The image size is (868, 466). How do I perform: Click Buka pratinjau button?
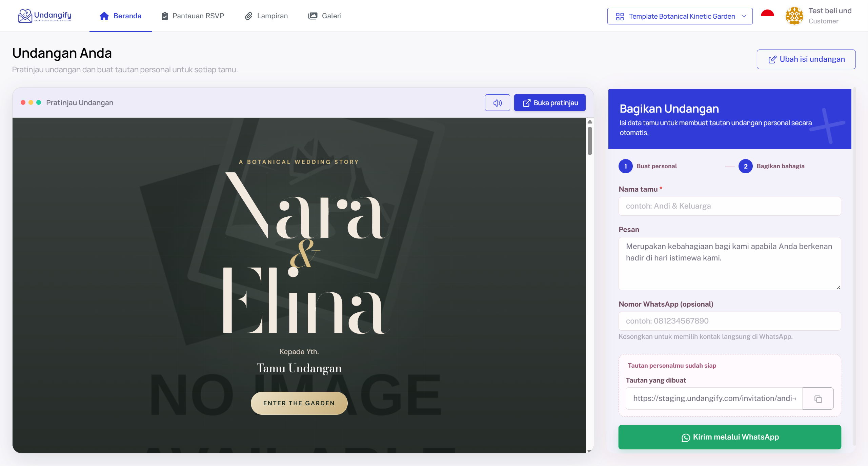coord(550,103)
